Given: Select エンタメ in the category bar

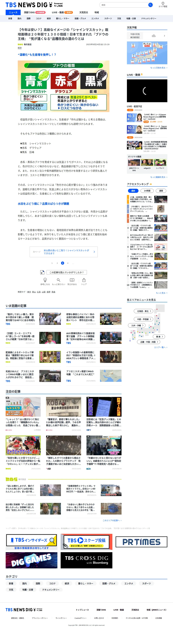Looking at the screenshot, I should pyautogui.click(x=95, y=18).
